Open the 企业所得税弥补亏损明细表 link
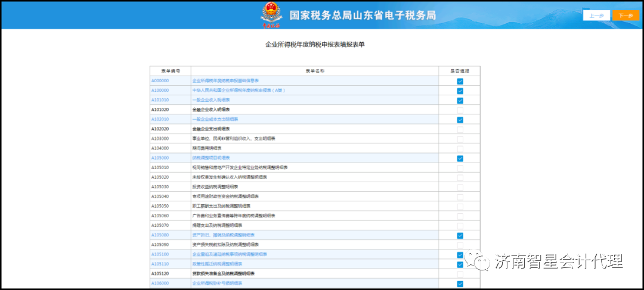 coord(217,283)
